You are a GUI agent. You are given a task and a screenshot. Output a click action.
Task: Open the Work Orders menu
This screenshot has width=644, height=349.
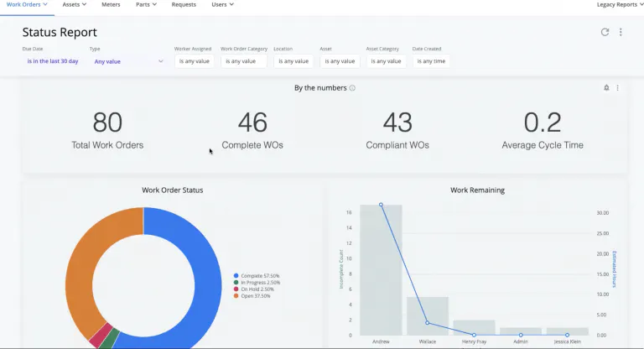pyautogui.click(x=27, y=5)
